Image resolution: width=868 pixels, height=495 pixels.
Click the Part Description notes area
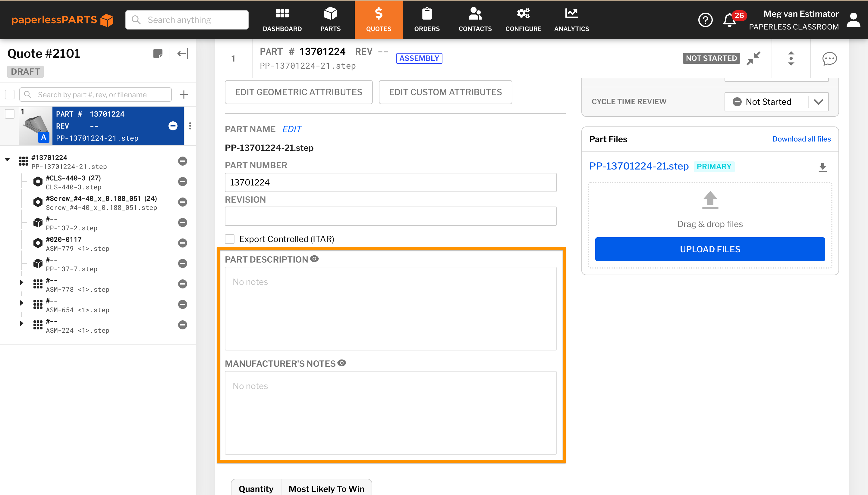390,308
